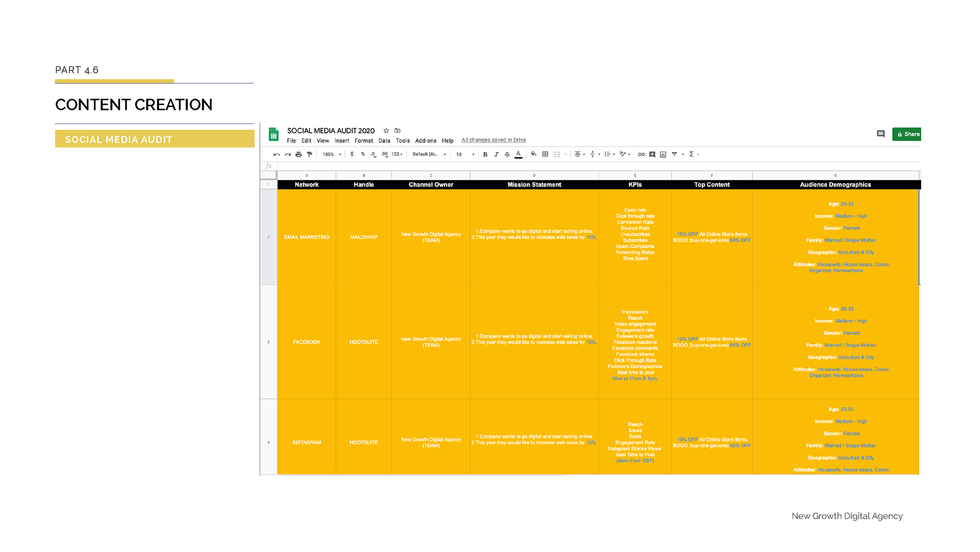Open the Add-ons menu
Image resolution: width=980 pixels, height=552 pixels.
tap(425, 141)
